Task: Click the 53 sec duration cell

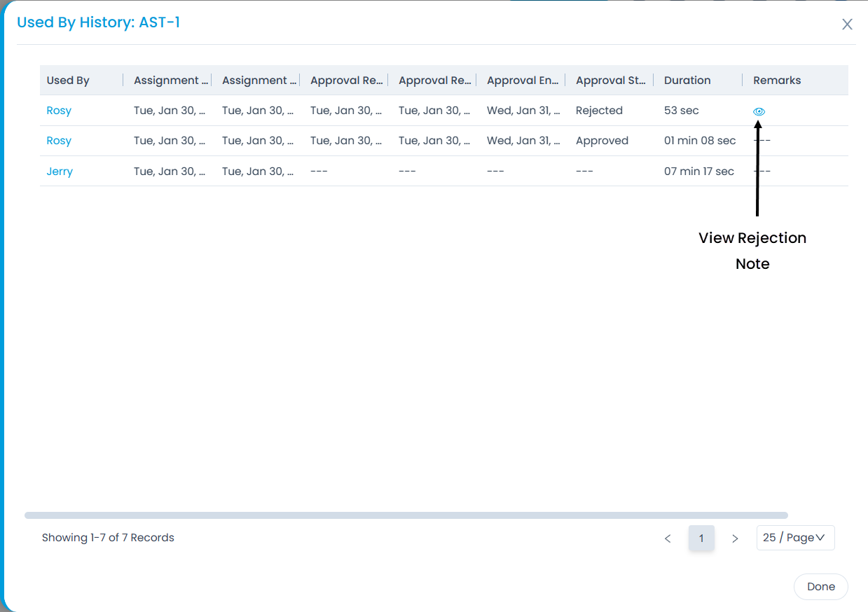Action: coord(681,111)
